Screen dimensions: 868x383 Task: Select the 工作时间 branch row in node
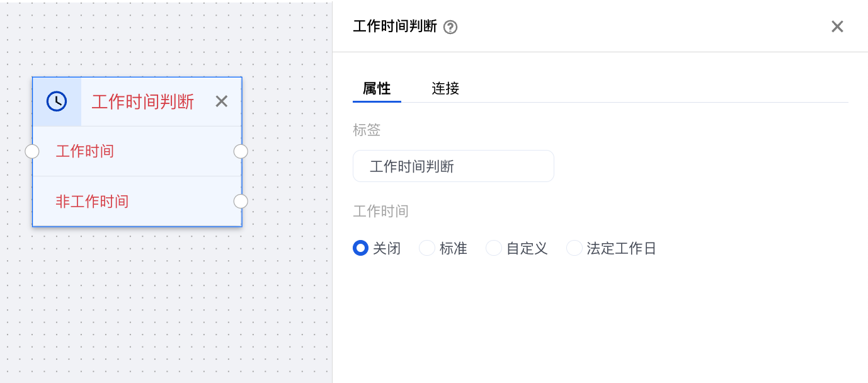pos(137,151)
